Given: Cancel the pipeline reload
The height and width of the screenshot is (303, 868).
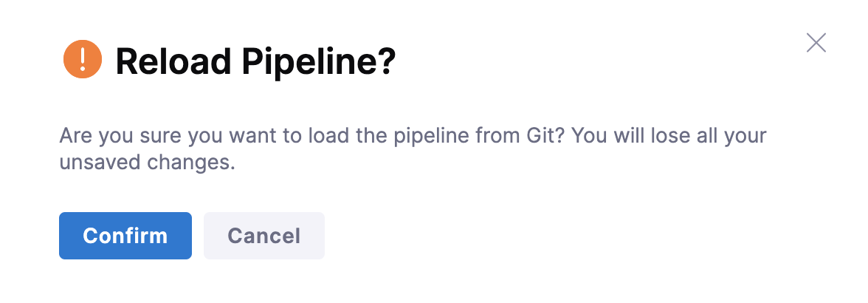Looking at the screenshot, I should pos(263,236).
